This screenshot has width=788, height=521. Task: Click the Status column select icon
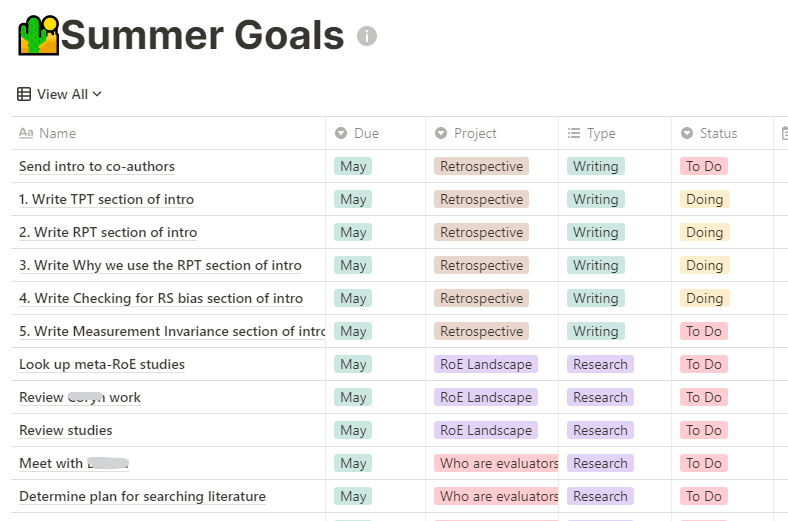pos(687,133)
